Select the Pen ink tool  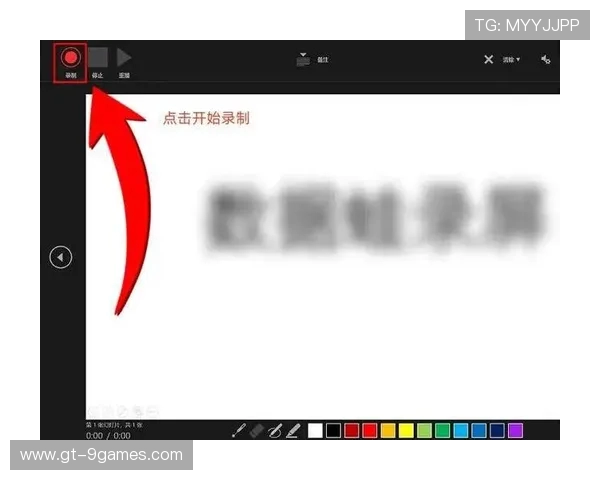274,430
